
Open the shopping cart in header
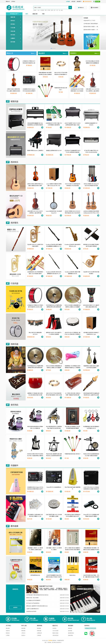(80, 8)
